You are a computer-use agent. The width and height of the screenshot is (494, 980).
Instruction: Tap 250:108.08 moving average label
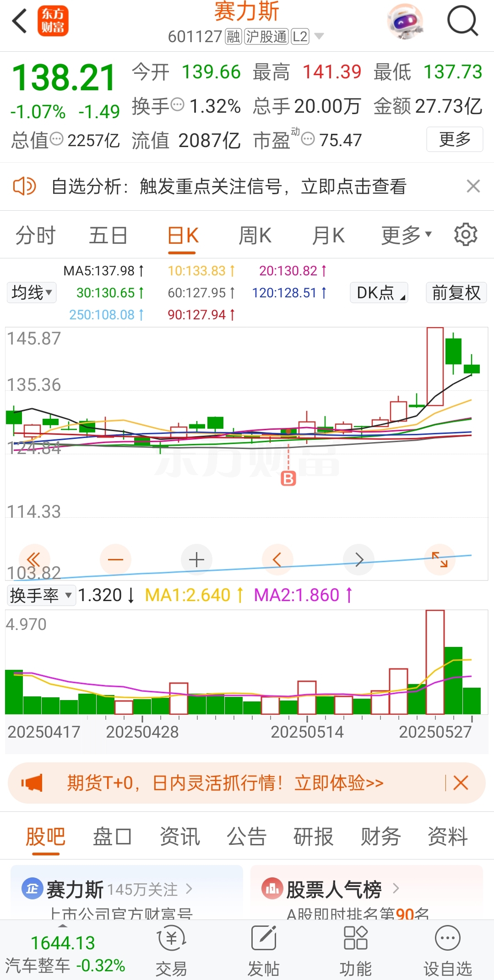pyautogui.click(x=107, y=315)
